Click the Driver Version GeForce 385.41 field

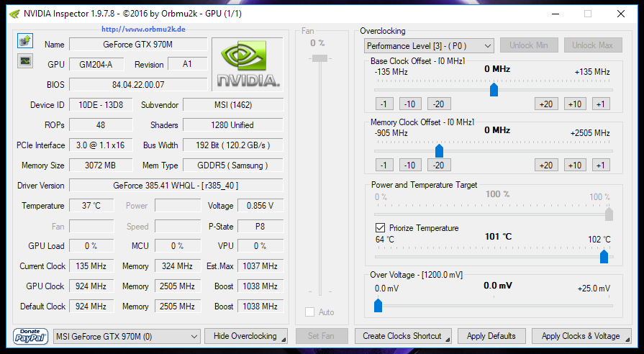[x=176, y=185]
